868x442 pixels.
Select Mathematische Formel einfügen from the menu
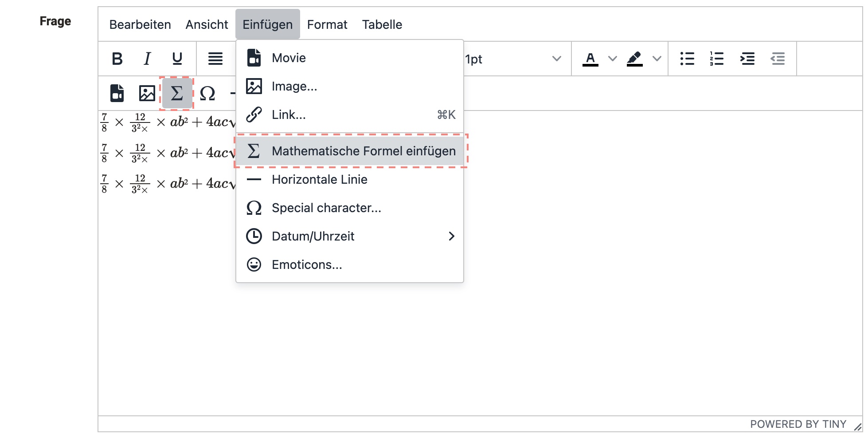364,151
